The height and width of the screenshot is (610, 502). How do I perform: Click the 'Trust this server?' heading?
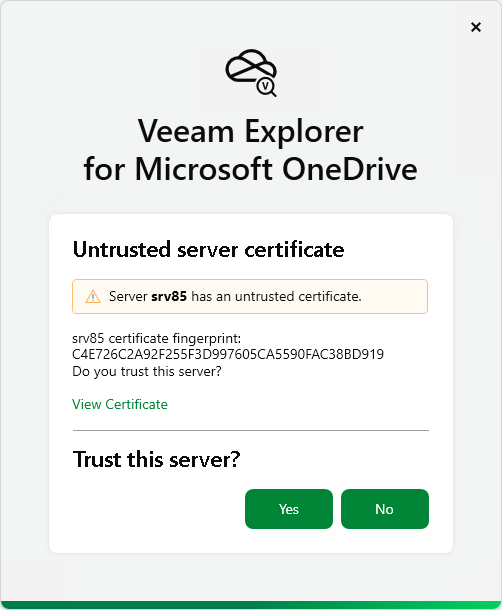(156, 459)
